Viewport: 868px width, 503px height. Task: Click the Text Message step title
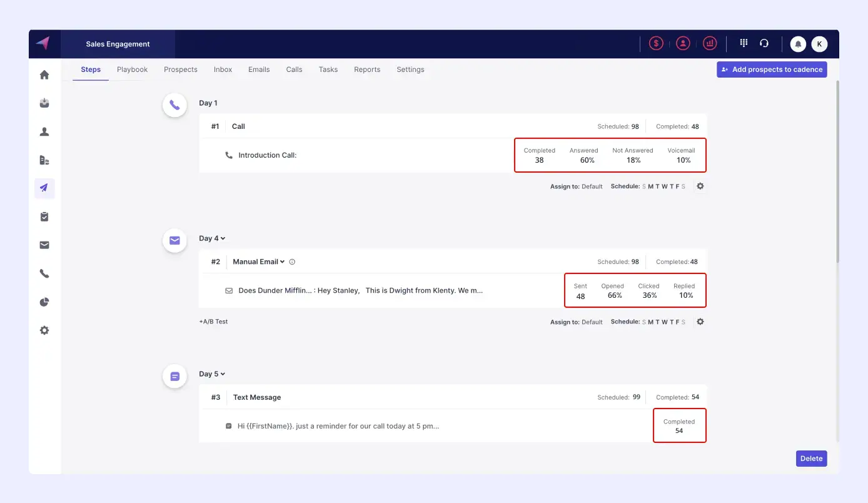[257, 397]
